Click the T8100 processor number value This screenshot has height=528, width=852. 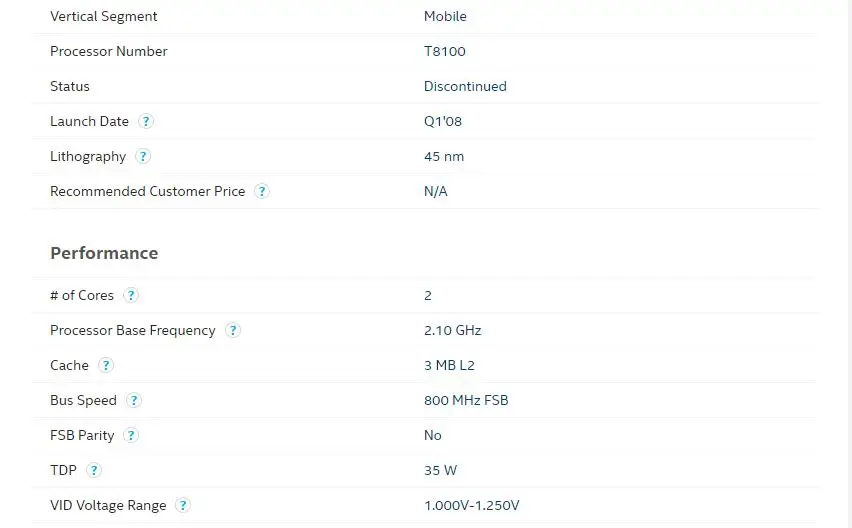click(444, 52)
